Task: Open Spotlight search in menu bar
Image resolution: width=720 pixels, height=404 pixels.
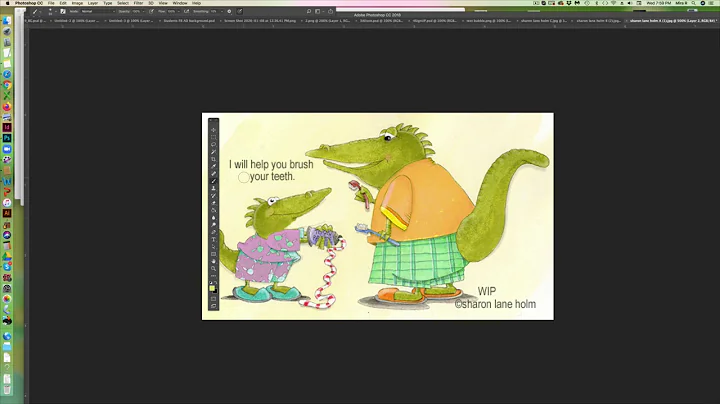Action: point(693,3)
